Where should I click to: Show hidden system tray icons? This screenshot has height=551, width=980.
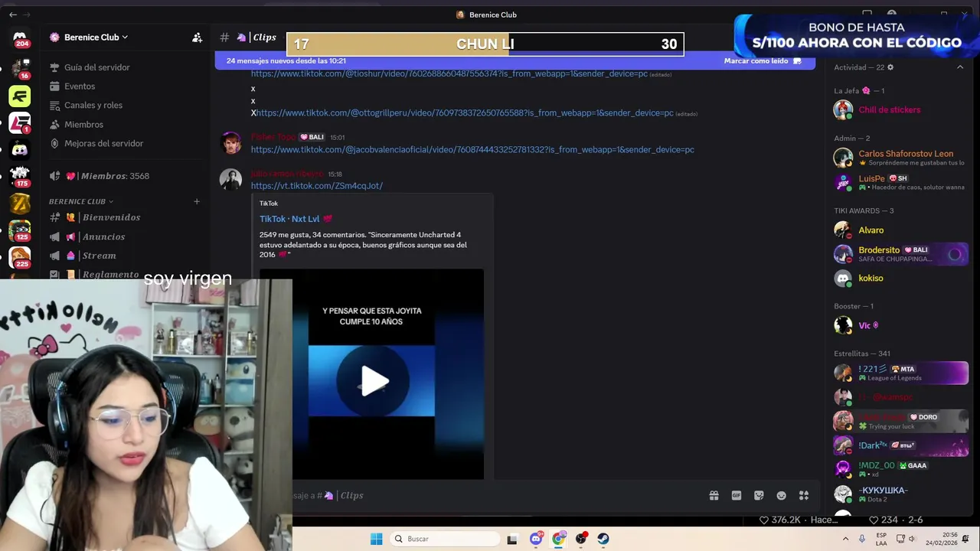coord(845,539)
